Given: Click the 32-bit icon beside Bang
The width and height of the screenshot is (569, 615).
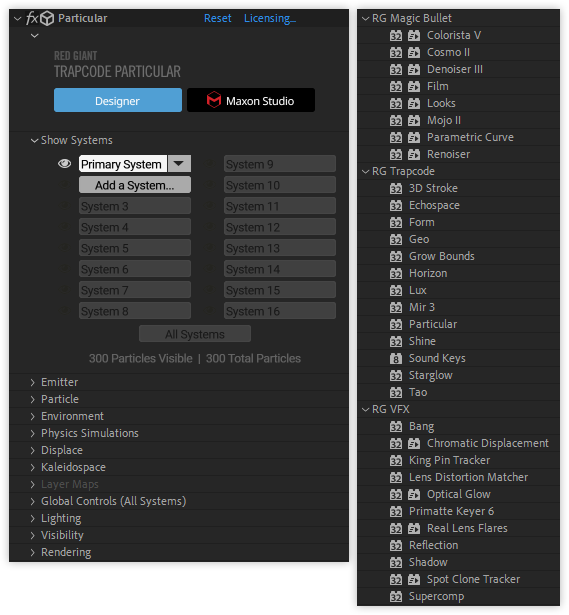Looking at the screenshot, I should (396, 427).
